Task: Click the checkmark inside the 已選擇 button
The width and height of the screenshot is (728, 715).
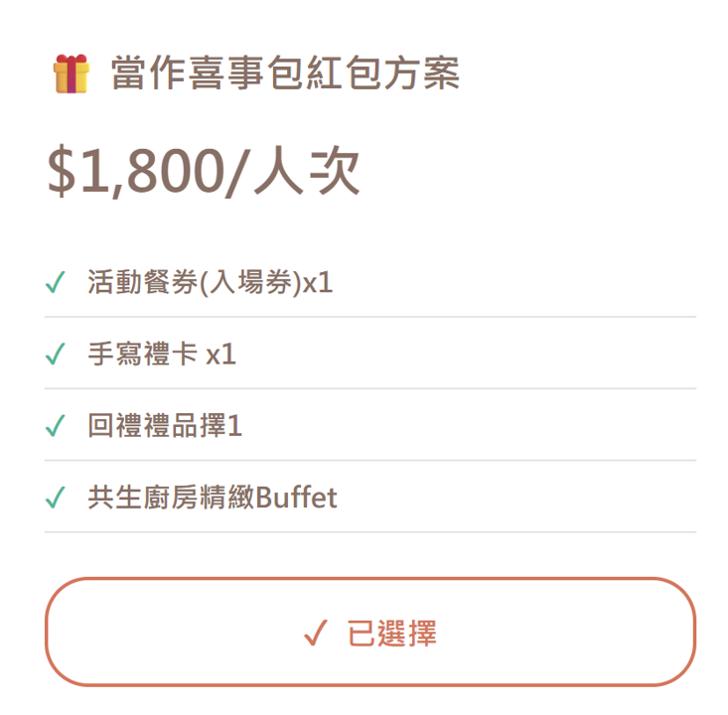Action: (x=316, y=633)
